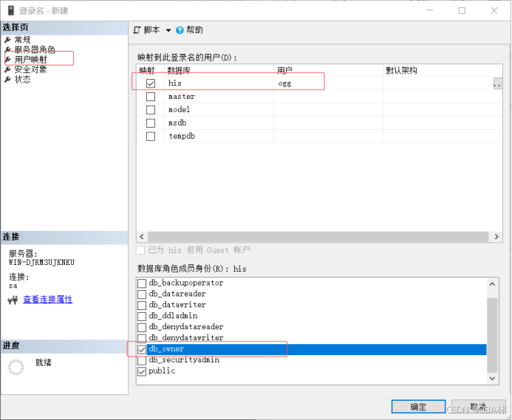Screen dimensions: 512x420
Task: Select the 用户映射 page
Action: (x=31, y=59)
